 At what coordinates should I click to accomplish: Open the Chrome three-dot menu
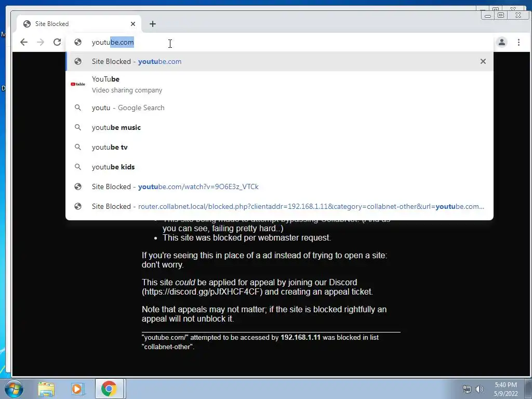click(x=518, y=42)
